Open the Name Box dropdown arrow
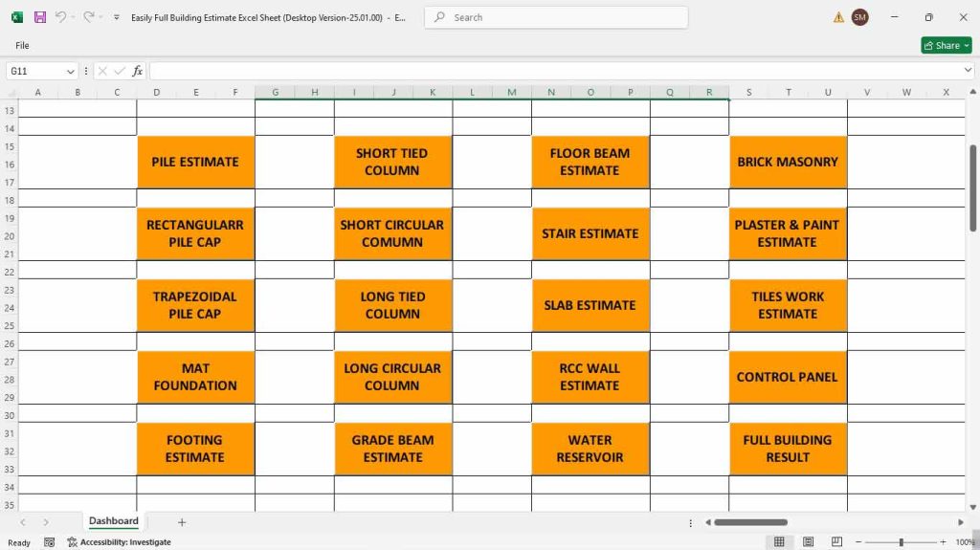 coord(71,71)
